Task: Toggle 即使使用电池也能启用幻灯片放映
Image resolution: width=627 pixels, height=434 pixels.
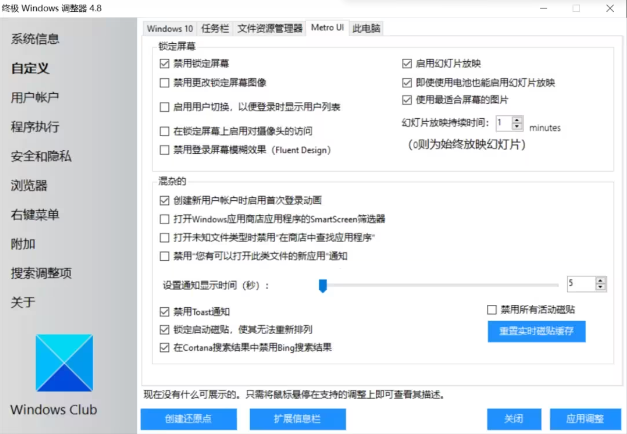Action: tap(407, 83)
